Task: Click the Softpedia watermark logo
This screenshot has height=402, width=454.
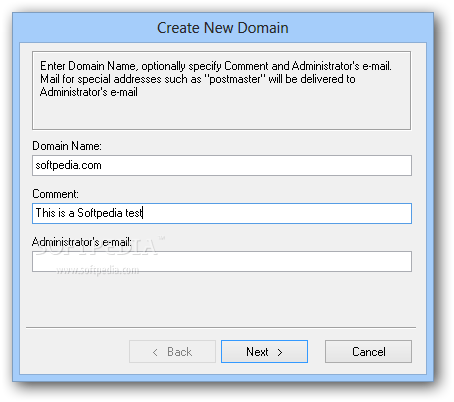Action: tap(100, 247)
